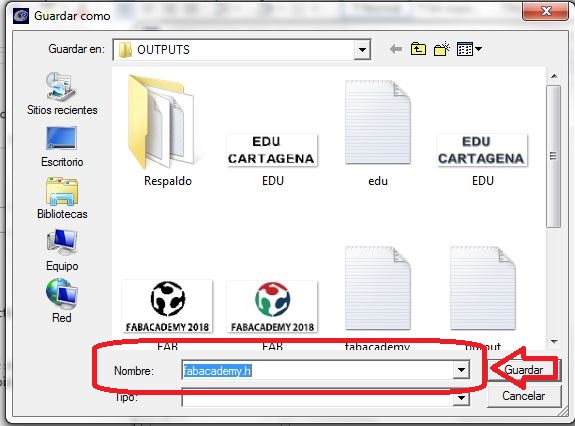This screenshot has width=575, height=426.
Task: Close the Guardar como dialog
Action: [546, 11]
